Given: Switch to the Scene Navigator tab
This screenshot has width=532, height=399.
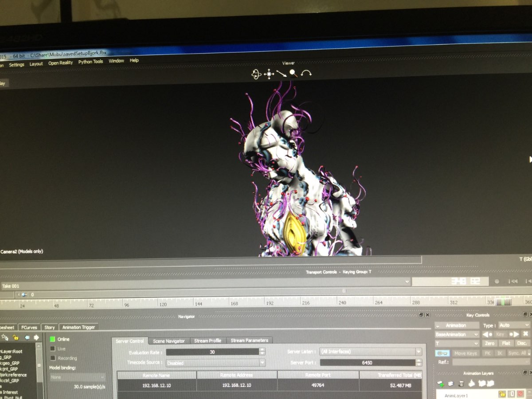Looking at the screenshot, I should click(x=168, y=341).
